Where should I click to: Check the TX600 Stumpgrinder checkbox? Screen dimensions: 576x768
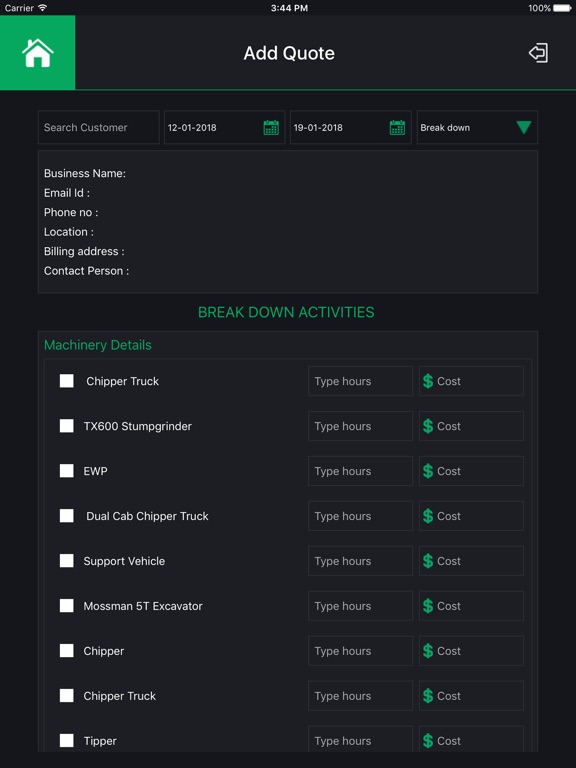tap(67, 426)
